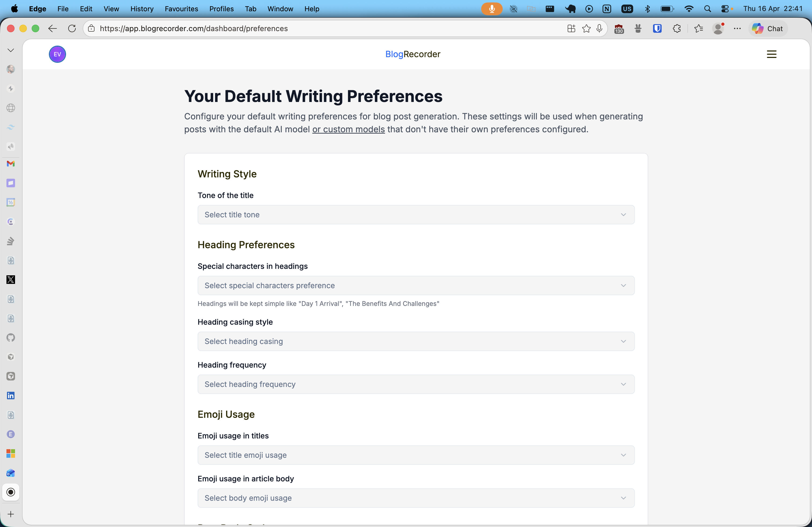Open the Copilot Chat button

pos(768,29)
